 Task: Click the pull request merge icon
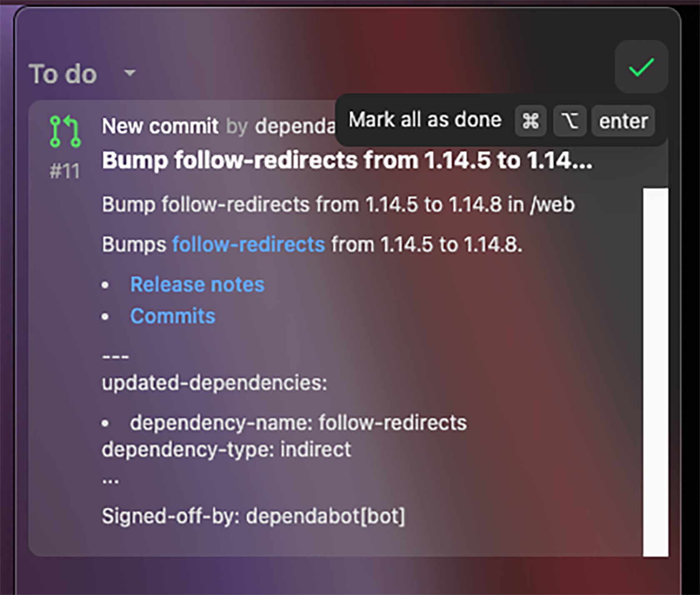pyautogui.click(x=65, y=131)
